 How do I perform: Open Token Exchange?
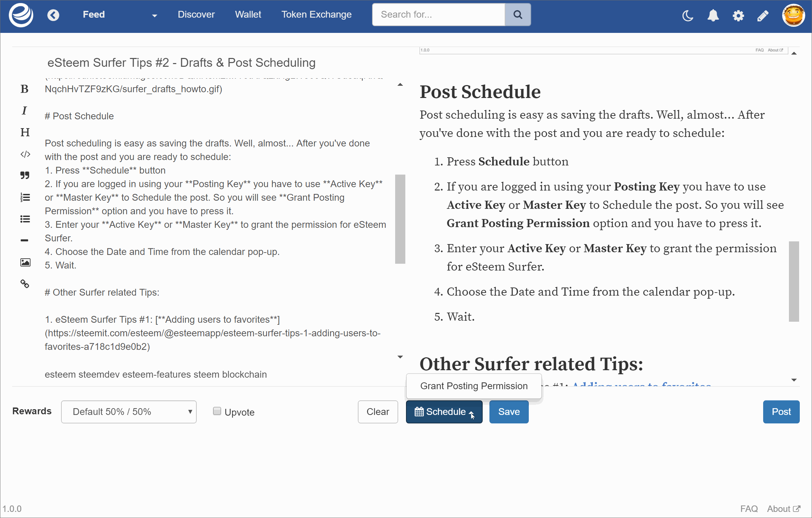pyautogui.click(x=316, y=15)
